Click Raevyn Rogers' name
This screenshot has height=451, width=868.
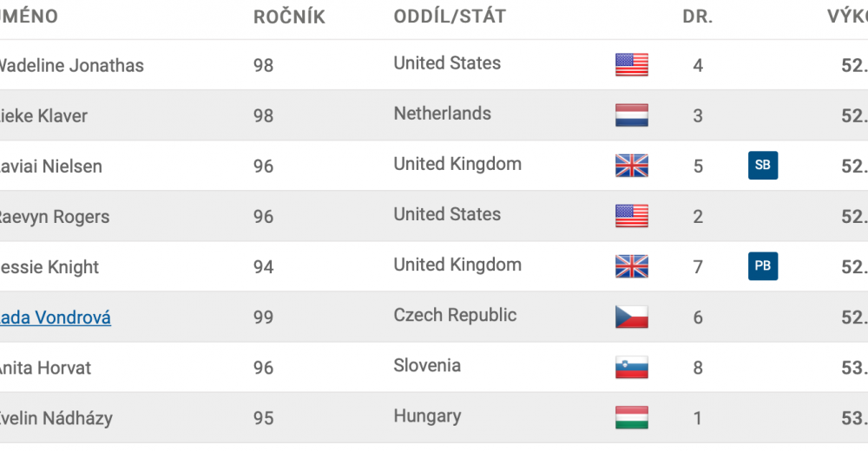tap(54, 217)
